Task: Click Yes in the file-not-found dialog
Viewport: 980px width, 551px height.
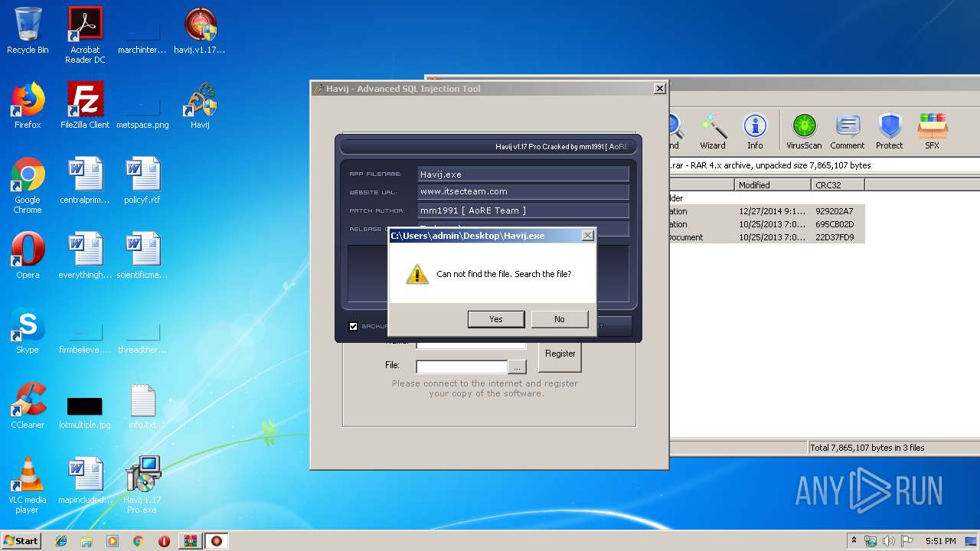Action: point(496,319)
